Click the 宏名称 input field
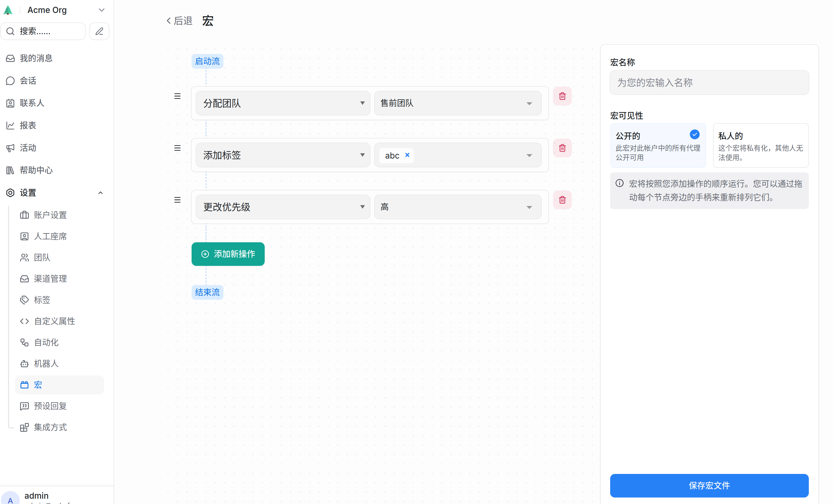 tap(709, 83)
